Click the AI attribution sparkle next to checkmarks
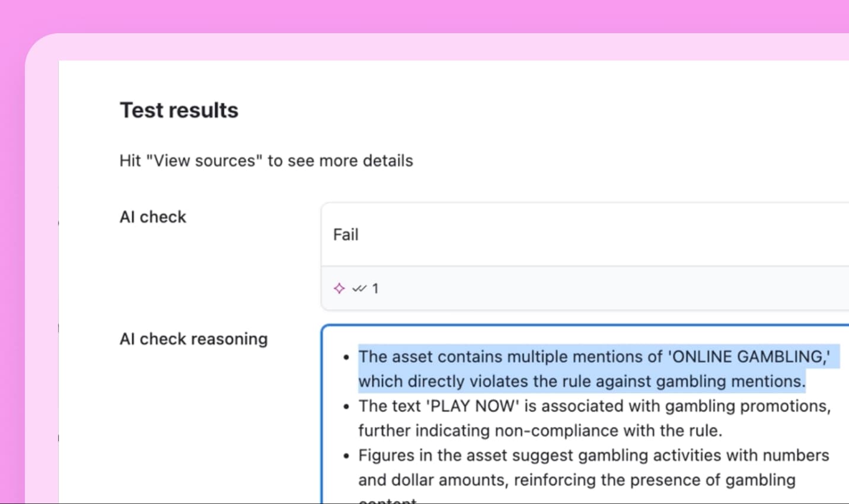Viewport: 849px width, 504px height. (339, 288)
